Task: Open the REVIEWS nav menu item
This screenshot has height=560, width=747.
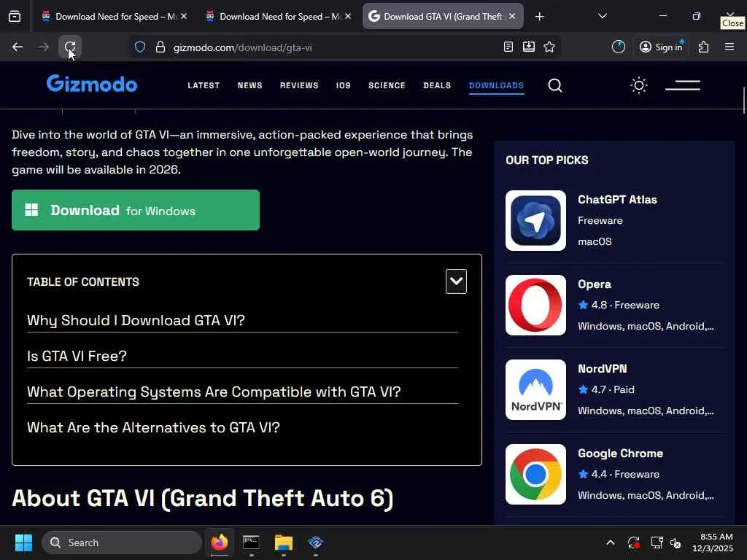Action: tap(299, 86)
